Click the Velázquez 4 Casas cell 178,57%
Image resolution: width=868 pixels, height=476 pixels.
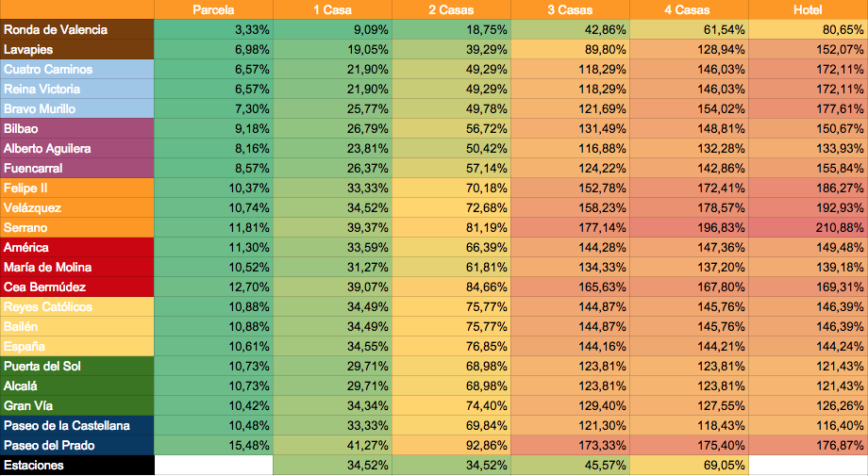point(689,207)
